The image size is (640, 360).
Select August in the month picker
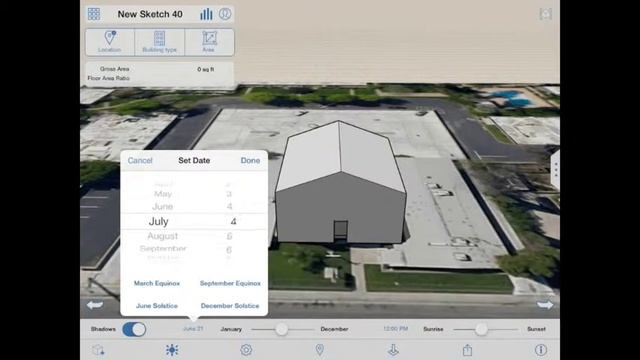pos(162,236)
